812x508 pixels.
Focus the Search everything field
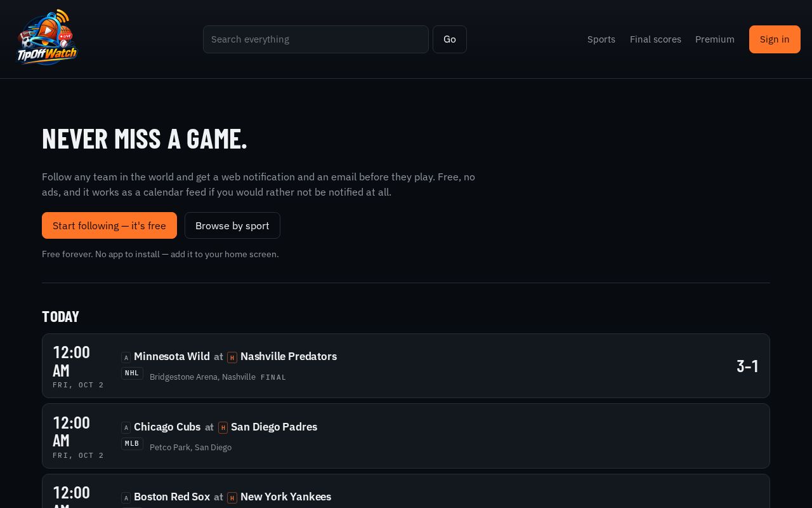click(316, 39)
